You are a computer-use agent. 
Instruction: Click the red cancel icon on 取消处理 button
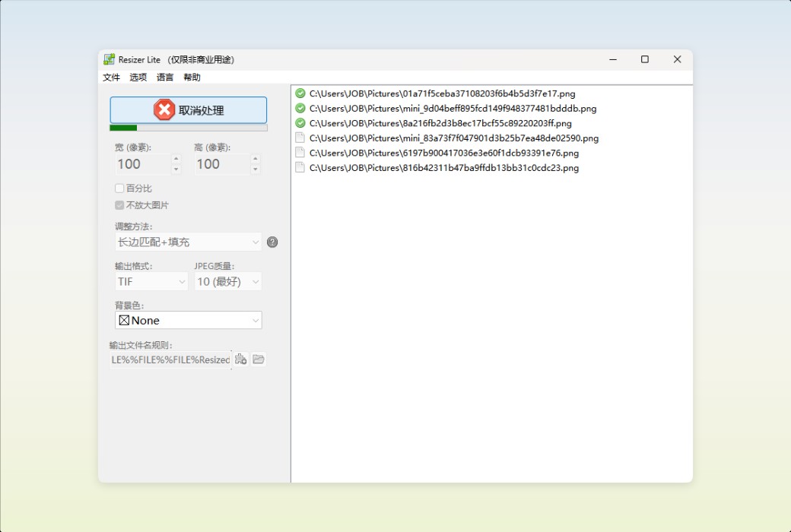pos(164,109)
